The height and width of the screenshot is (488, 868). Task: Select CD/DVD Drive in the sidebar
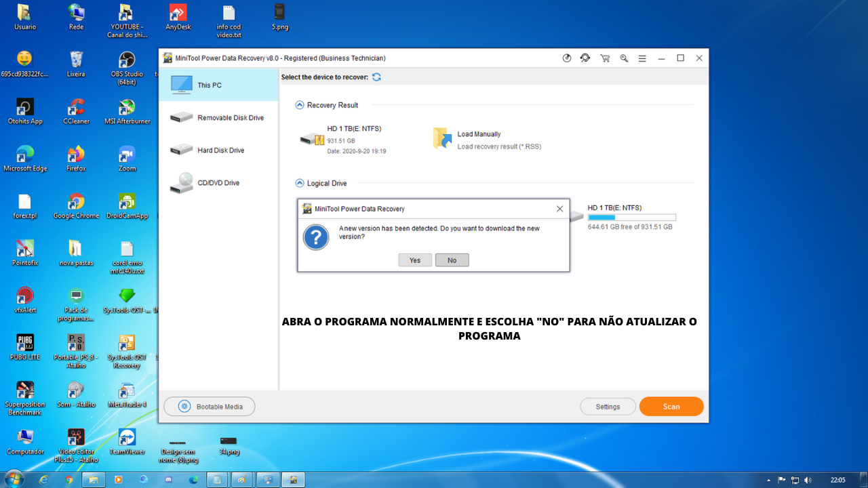pos(218,183)
